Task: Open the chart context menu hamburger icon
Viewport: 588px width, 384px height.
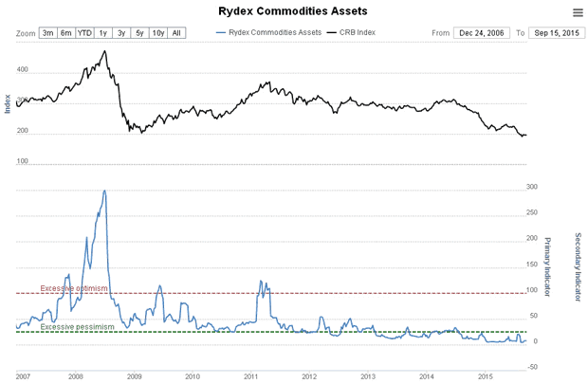Action: (578, 12)
